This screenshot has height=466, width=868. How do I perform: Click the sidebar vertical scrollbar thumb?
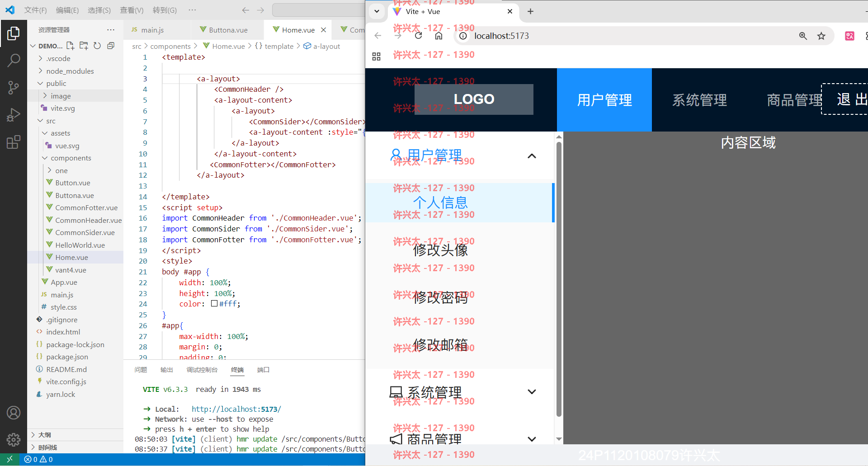559,279
